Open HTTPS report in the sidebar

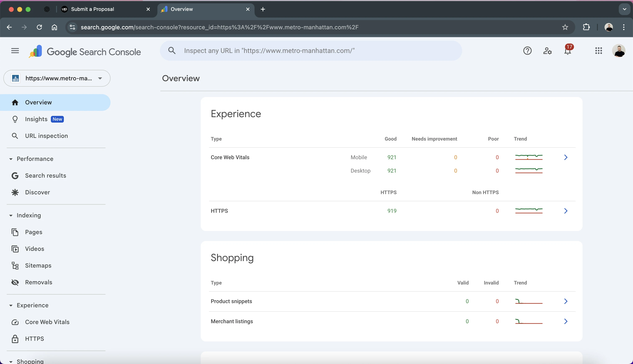pyautogui.click(x=55, y=339)
